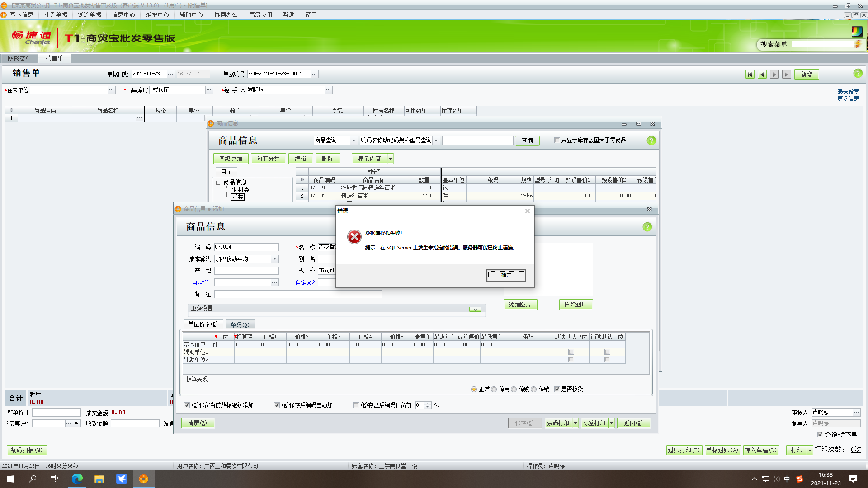The image size is (868, 488).
Task: Open 业务单据 menu
Action: coord(56,14)
